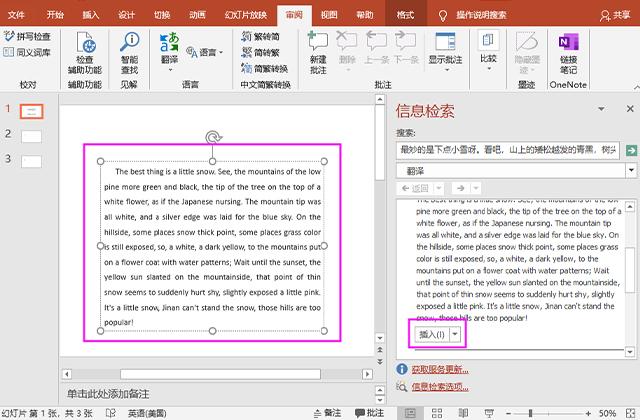Select slide 3 thumbnail
Screen dimensions: 640x420
point(31,162)
